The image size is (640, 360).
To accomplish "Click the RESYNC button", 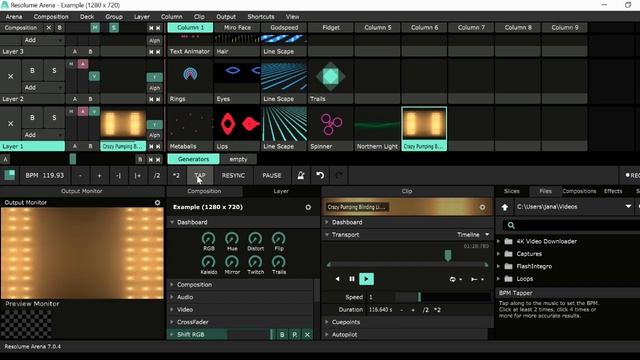I will tap(233, 176).
